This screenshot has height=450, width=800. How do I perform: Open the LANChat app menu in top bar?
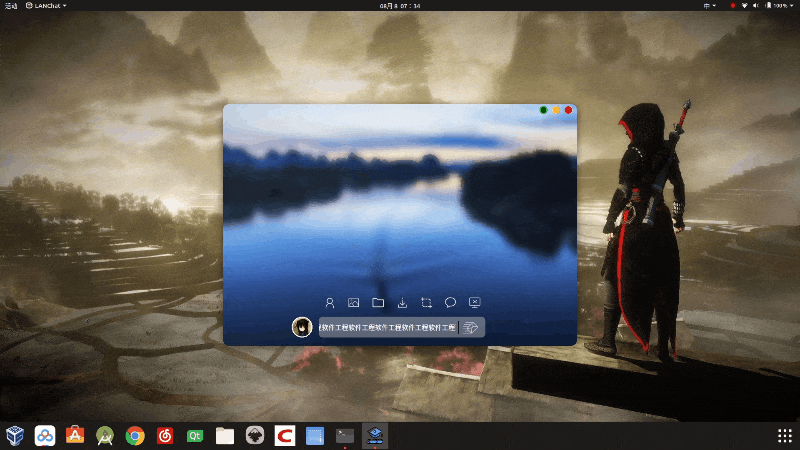[46, 6]
